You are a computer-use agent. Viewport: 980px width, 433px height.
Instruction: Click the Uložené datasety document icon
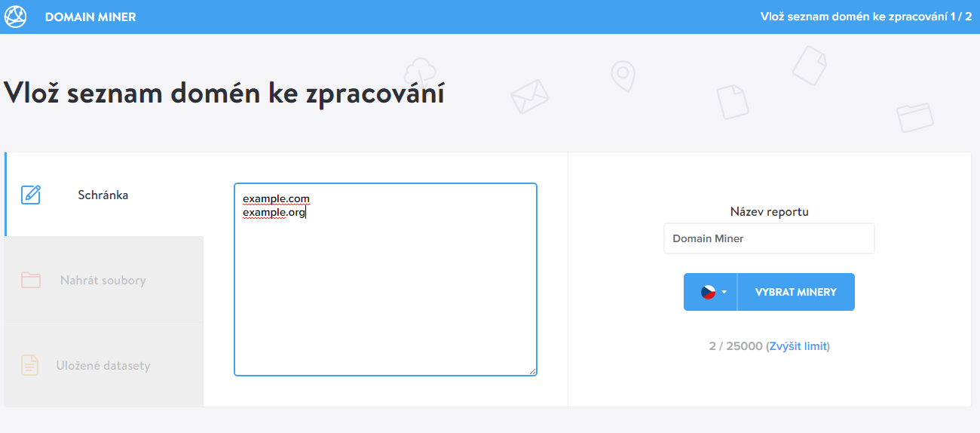click(x=30, y=366)
